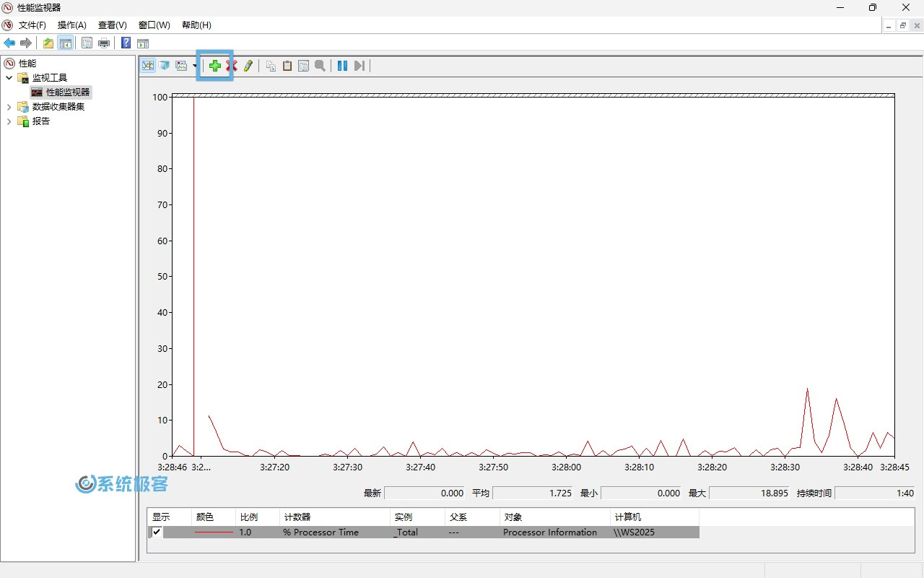This screenshot has height=578, width=924.
Task: Click the red color line of counter row
Action: (x=214, y=532)
